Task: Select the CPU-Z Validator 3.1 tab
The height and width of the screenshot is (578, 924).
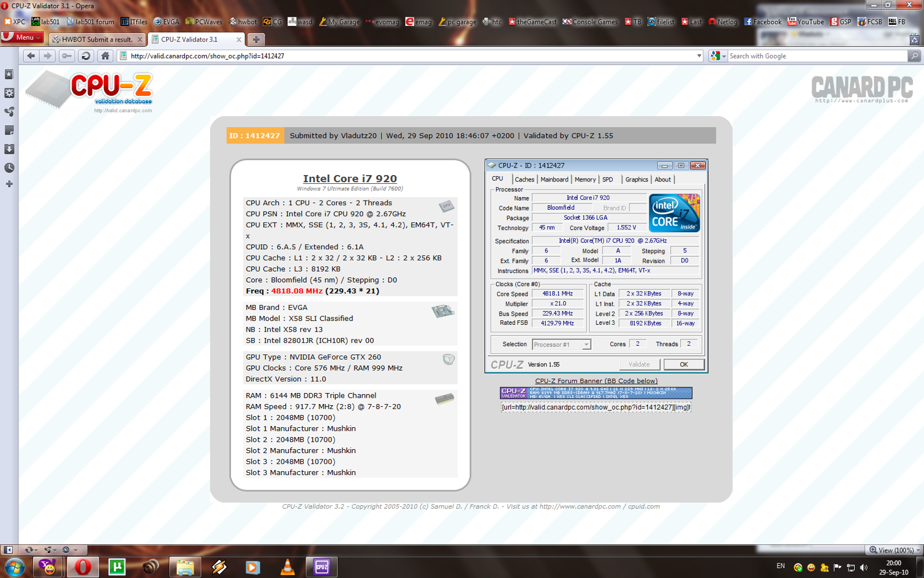Action: point(196,39)
